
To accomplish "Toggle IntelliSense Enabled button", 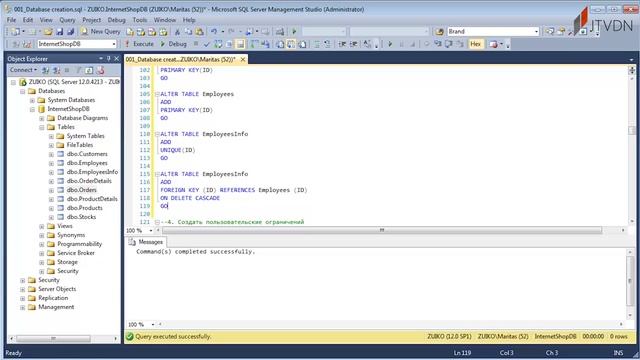I will pos(240,44).
